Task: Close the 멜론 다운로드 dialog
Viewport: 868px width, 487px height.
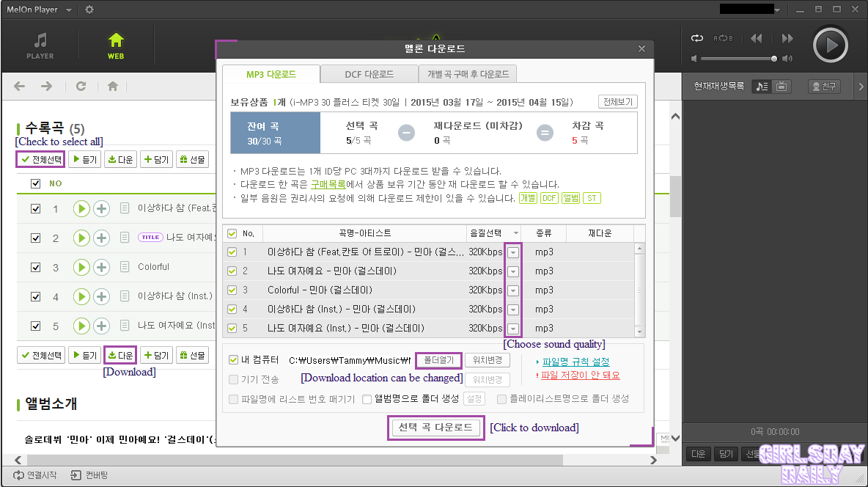Action: pyautogui.click(x=641, y=48)
